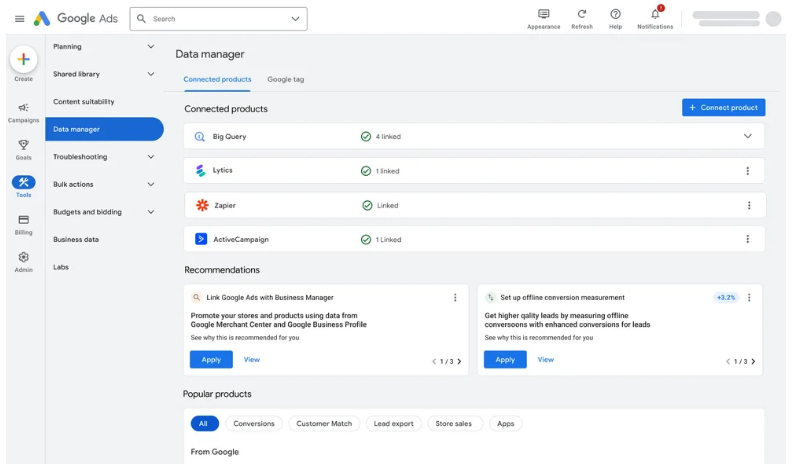Screen dimensions: 792x470
Task: Open the Goals trophy icon
Action: coord(24,145)
